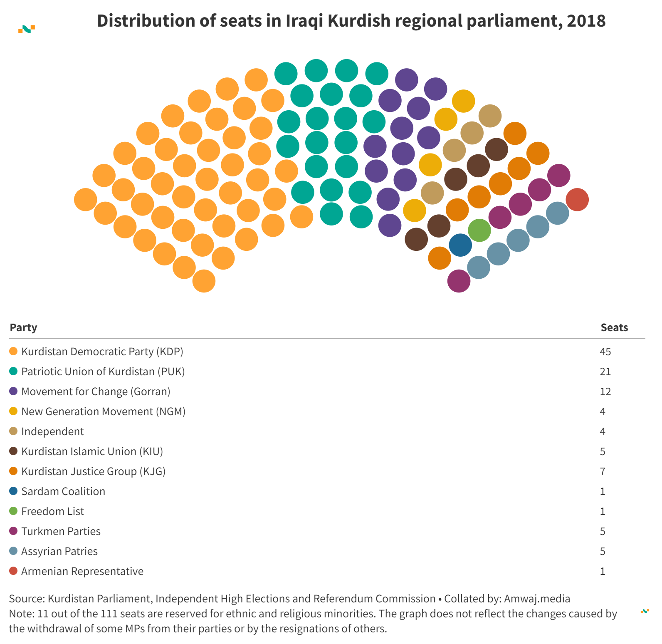
Task: Select the blue Sardam Coalition seat in the chart
Action: (x=460, y=245)
